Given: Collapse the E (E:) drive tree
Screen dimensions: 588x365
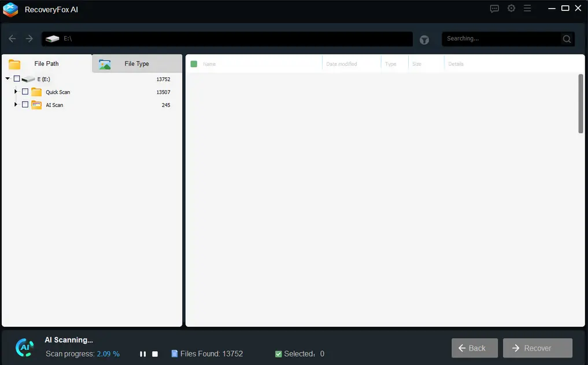Looking at the screenshot, I should 8,79.
